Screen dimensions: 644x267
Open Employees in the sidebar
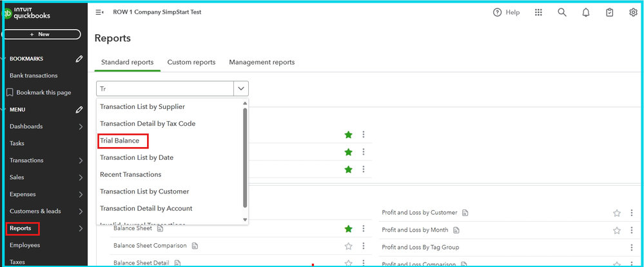(x=25, y=245)
